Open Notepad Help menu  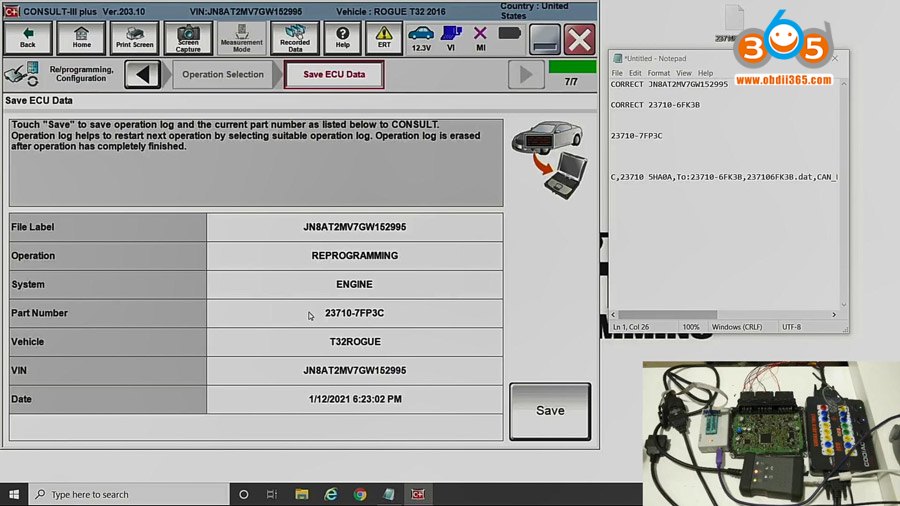point(705,73)
